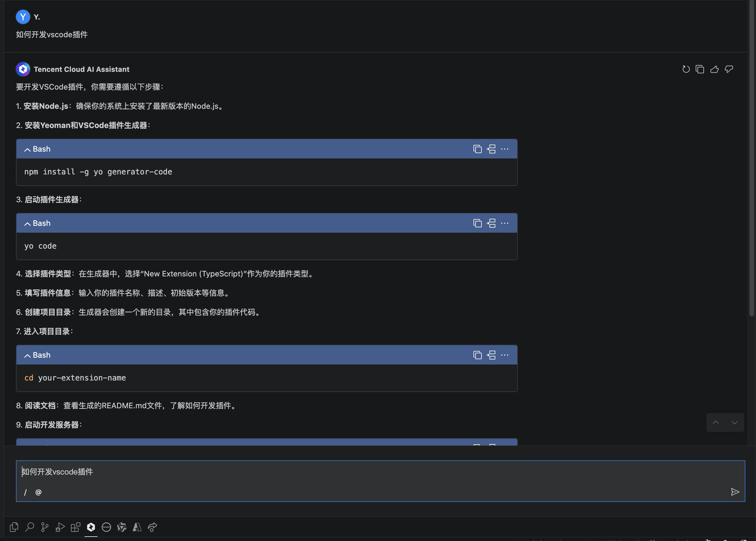Viewport: 756px width, 541px height.
Task: Insert yo code snippet at cursor
Action: [x=491, y=223]
